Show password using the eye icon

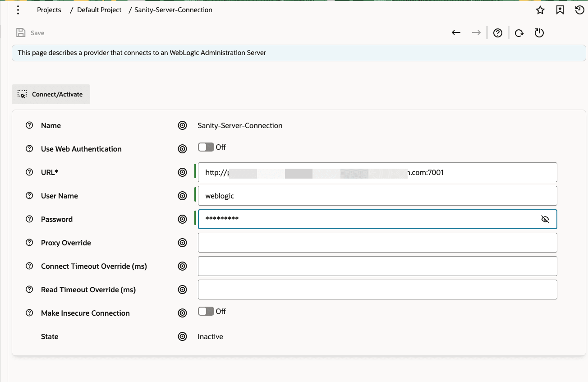click(545, 219)
